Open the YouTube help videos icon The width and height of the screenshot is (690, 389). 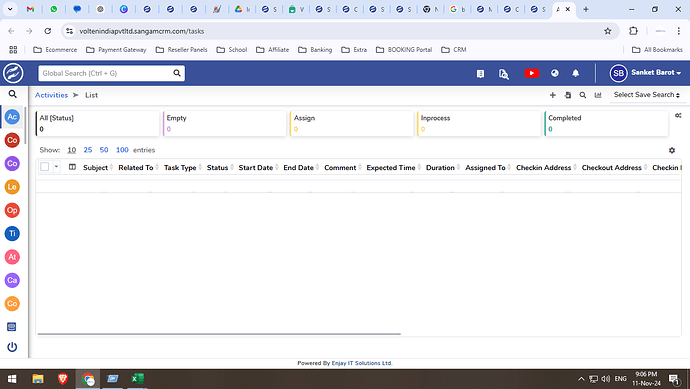531,73
